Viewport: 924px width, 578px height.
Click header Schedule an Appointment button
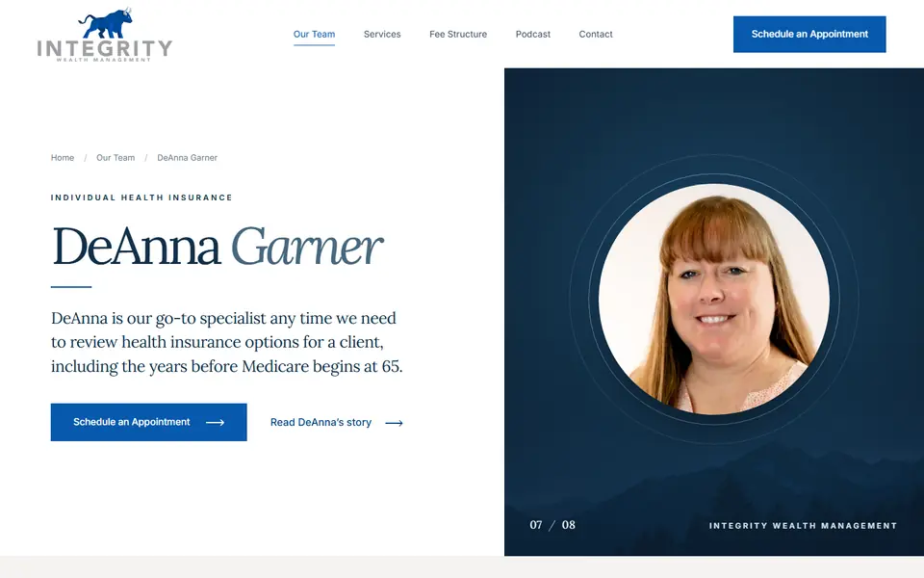(x=809, y=35)
